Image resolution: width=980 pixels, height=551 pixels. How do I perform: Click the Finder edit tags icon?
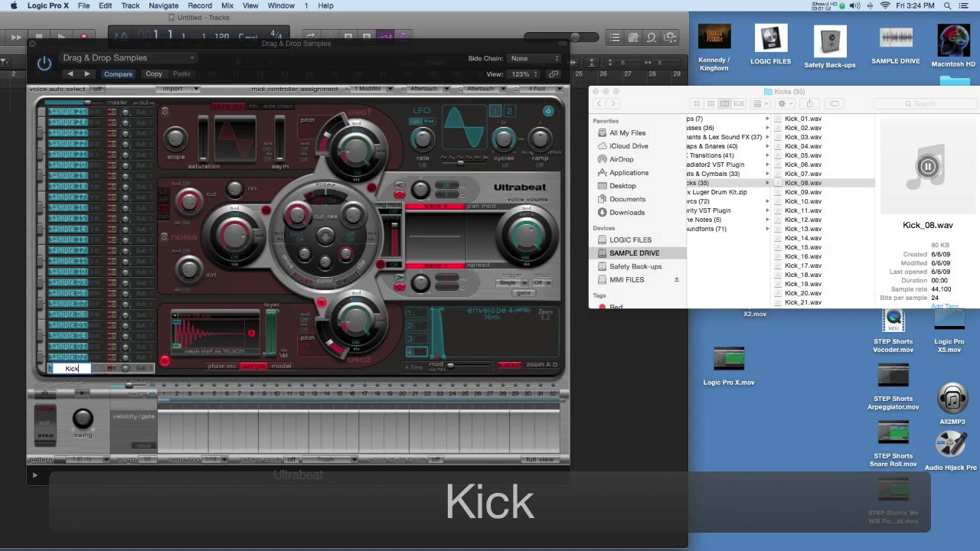coord(835,103)
